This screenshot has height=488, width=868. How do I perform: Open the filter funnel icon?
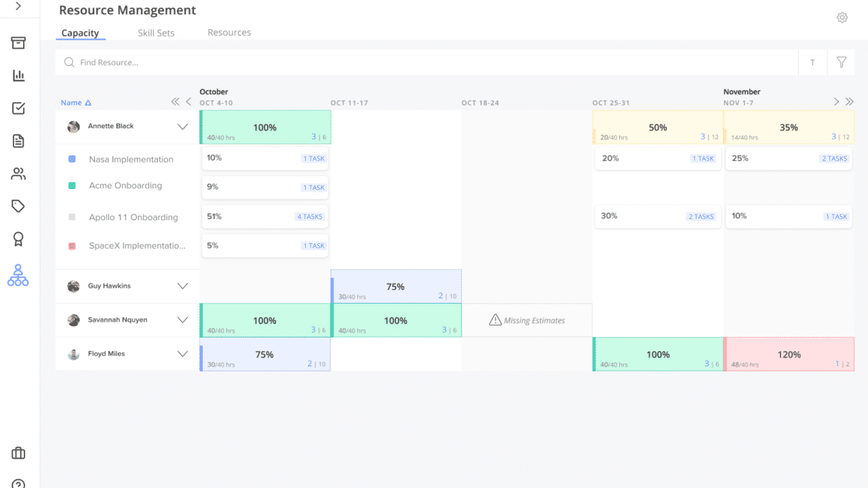click(841, 62)
